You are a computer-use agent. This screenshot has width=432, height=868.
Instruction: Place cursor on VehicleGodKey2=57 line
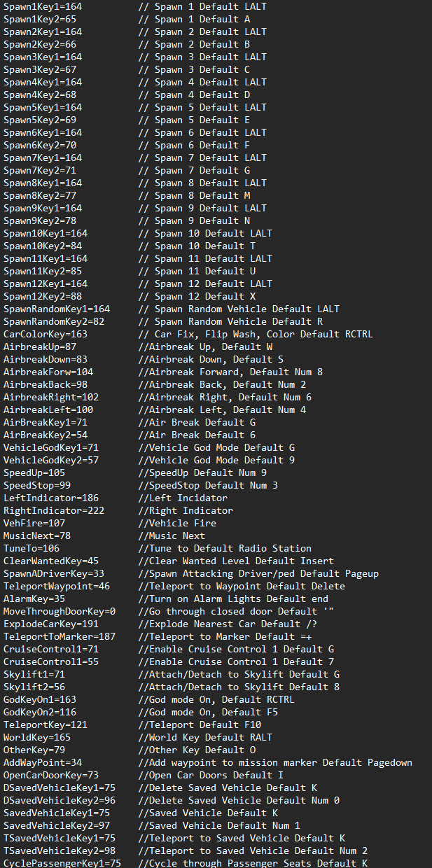click(x=51, y=460)
